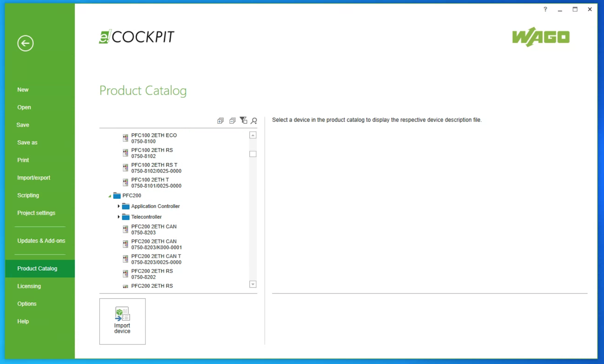The height and width of the screenshot is (364, 604).
Task: Click device icon of PFC100 2ETH RS T
Action: coord(125,168)
